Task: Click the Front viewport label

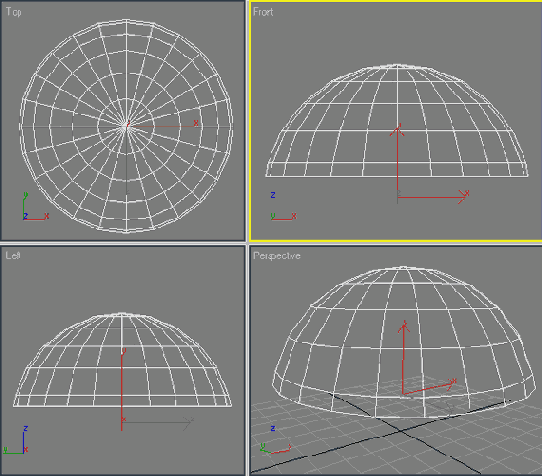Action: tap(263, 12)
